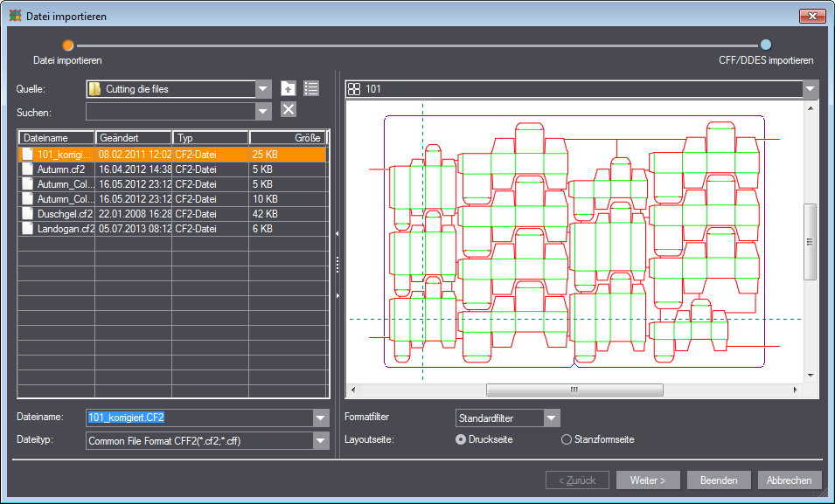835x504 pixels.
Task: Select the Landogan.cf2 file
Action: (172, 229)
